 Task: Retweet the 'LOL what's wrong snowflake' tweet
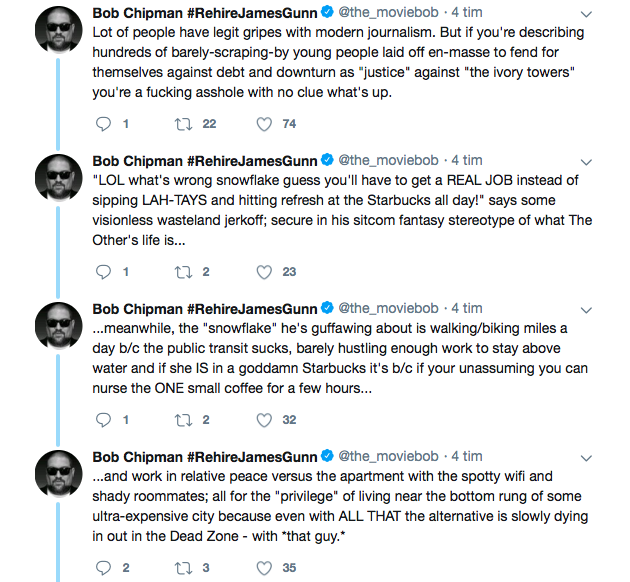(183, 272)
